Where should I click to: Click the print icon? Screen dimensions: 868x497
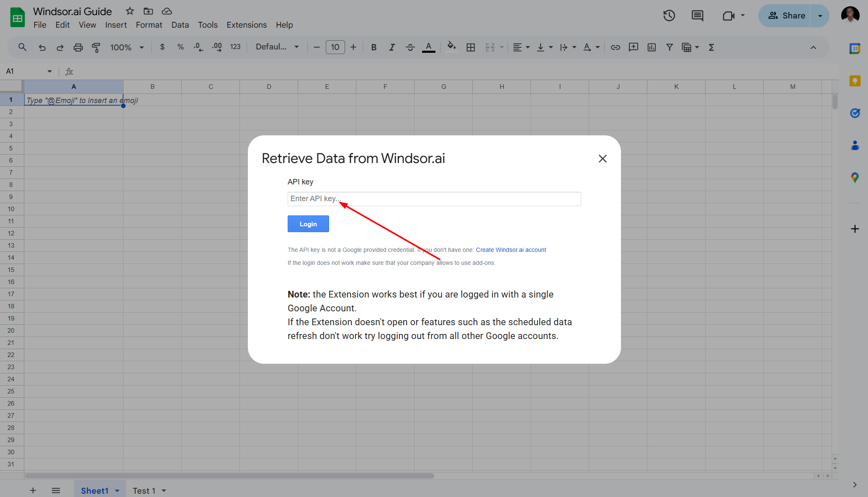point(78,47)
